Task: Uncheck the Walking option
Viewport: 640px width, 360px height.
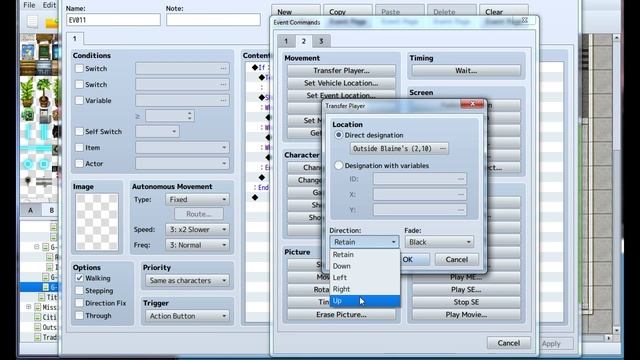Action: click(79, 278)
